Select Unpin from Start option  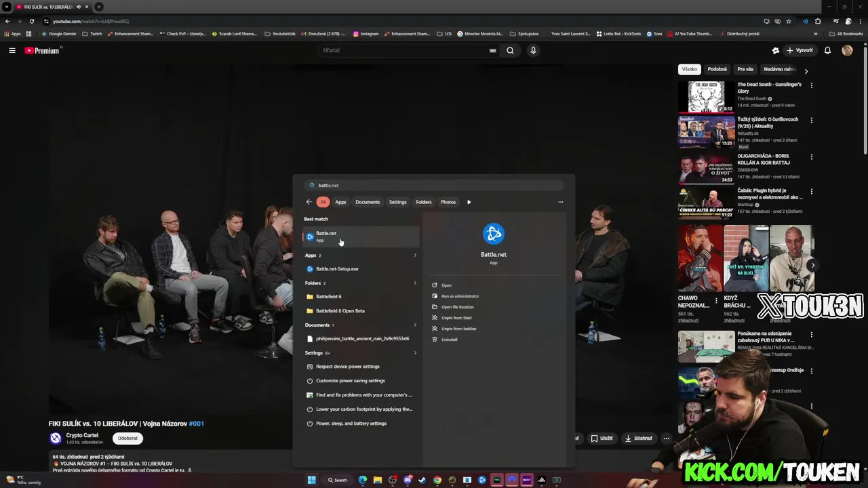[x=456, y=318]
